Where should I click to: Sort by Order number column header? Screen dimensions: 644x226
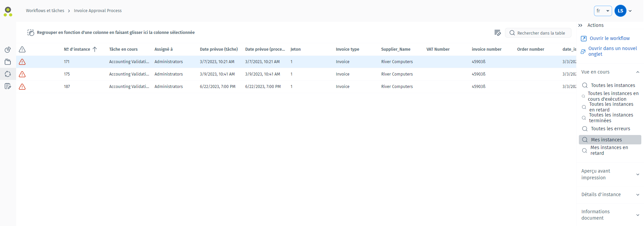click(x=531, y=49)
